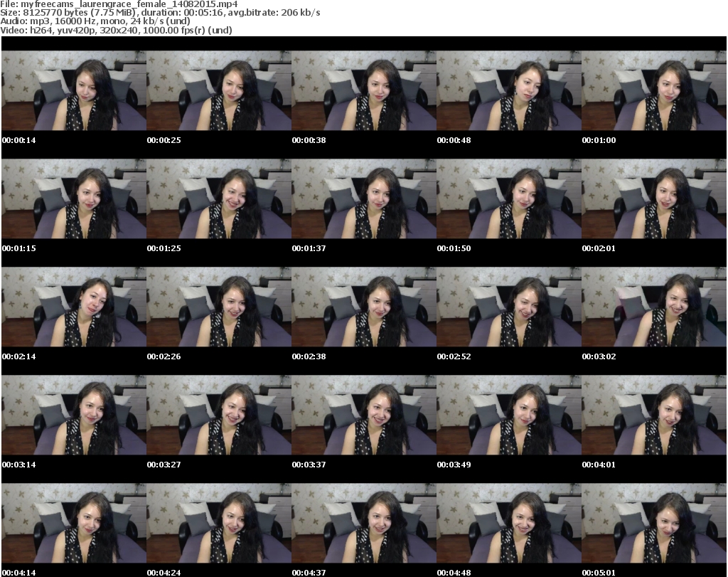The width and height of the screenshot is (728, 577).
Task: Click the 00:00:14 timestamp label
Action: [18, 140]
